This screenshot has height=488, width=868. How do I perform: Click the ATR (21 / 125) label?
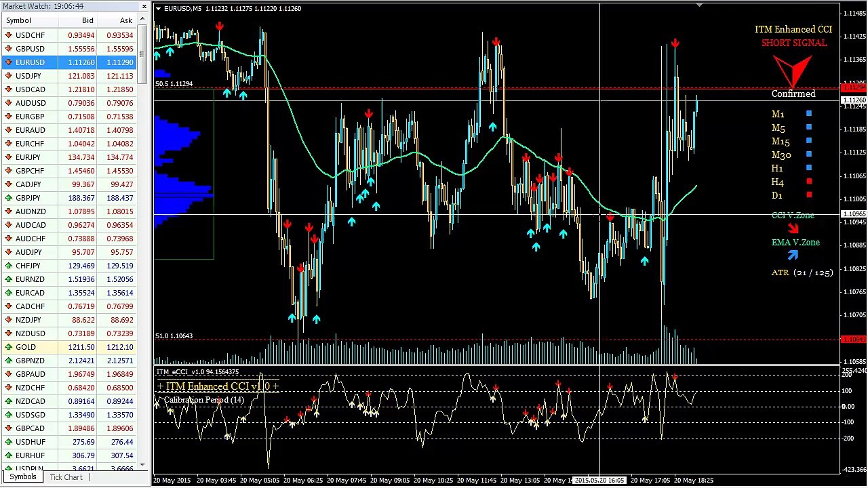(x=802, y=272)
